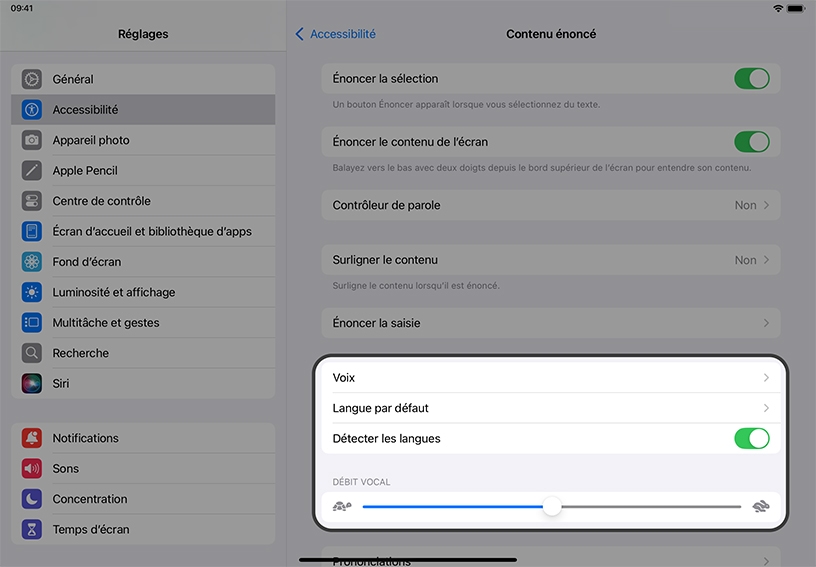Click the Énoncer la sélection label
Image resolution: width=816 pixels, height=567 pixels.
pos(385,79)
